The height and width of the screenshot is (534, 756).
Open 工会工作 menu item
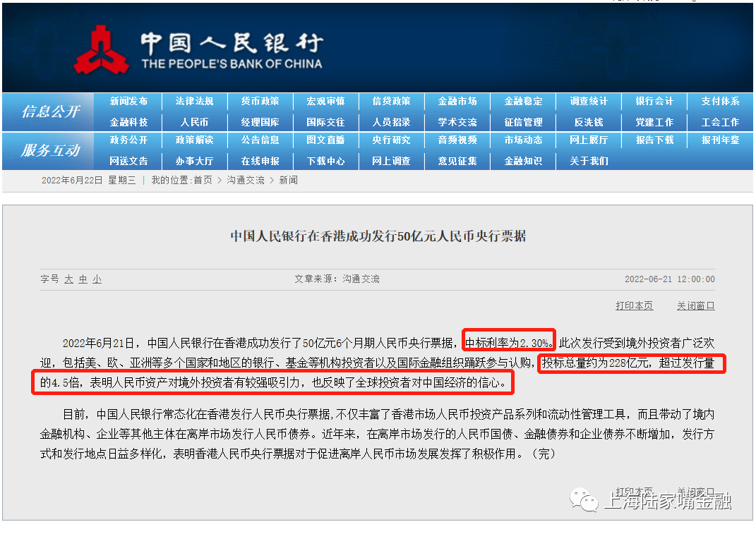[x=720, y=123]
